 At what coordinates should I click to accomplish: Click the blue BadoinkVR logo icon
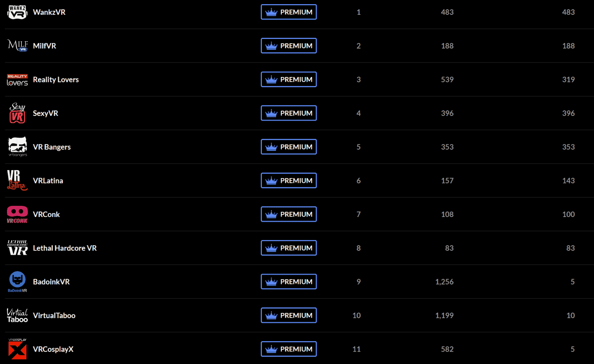pyautogui.click(x=17, y=281)
